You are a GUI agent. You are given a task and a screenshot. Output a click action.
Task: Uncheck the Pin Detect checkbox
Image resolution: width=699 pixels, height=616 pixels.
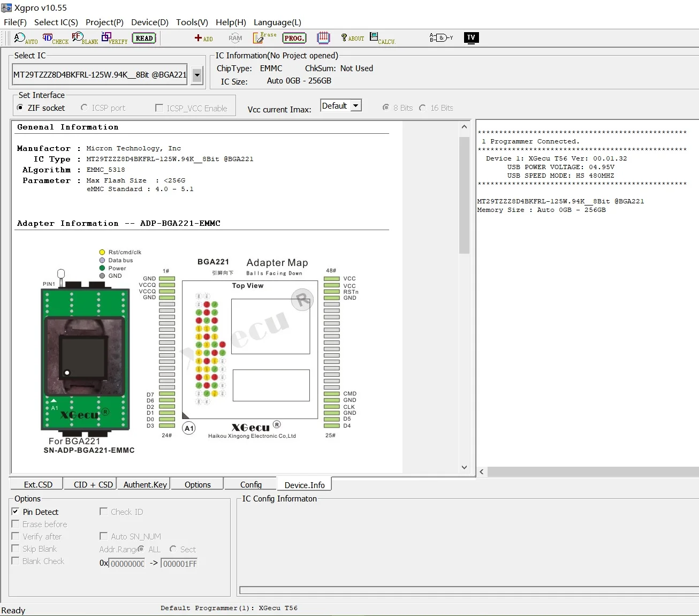point(16,512)
